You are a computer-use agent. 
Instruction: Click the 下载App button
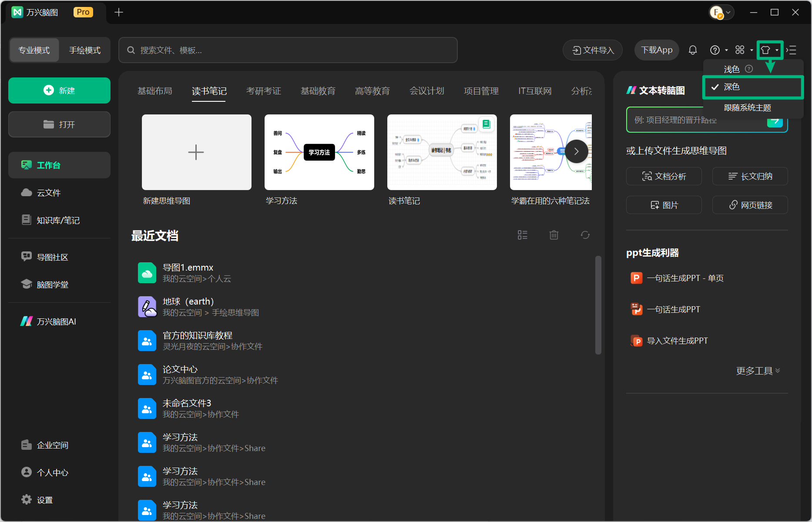click(657, 50)
